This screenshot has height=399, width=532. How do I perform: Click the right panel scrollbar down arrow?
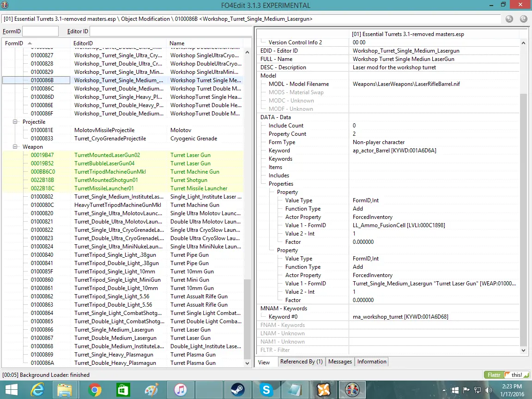523,350
